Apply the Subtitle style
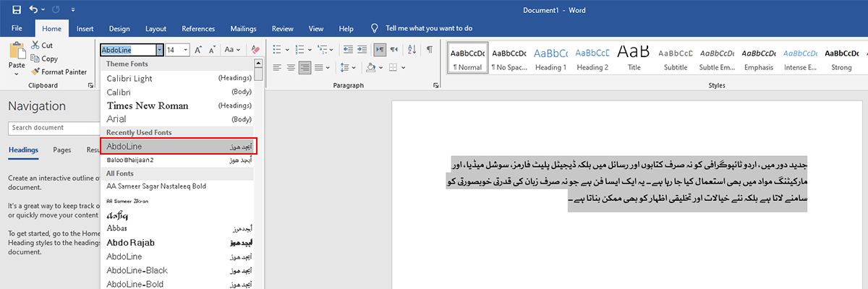The height and width of the screenshot is (289, 868). point(676,59)
